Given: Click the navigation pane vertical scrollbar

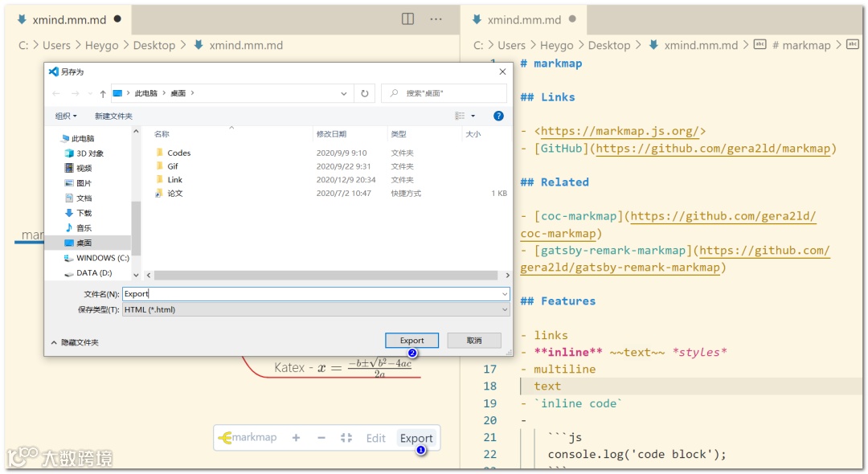Looking at the screenshot, I should coord(136,228).
